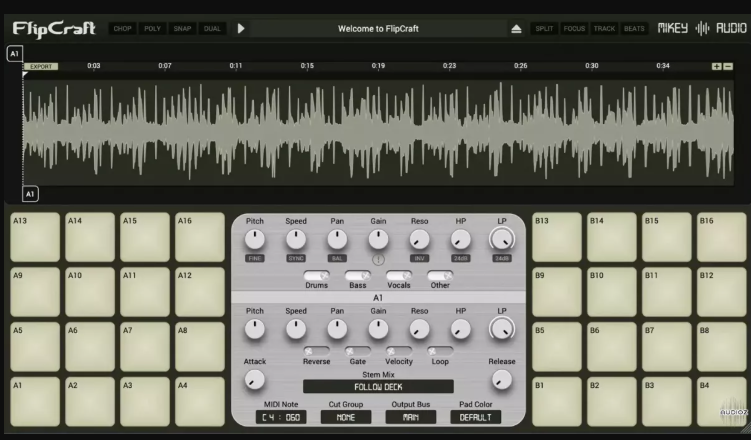The height and width of the screenshot is (440, 751).
Task: Click the FlipCraft logo
Action: 54,29
